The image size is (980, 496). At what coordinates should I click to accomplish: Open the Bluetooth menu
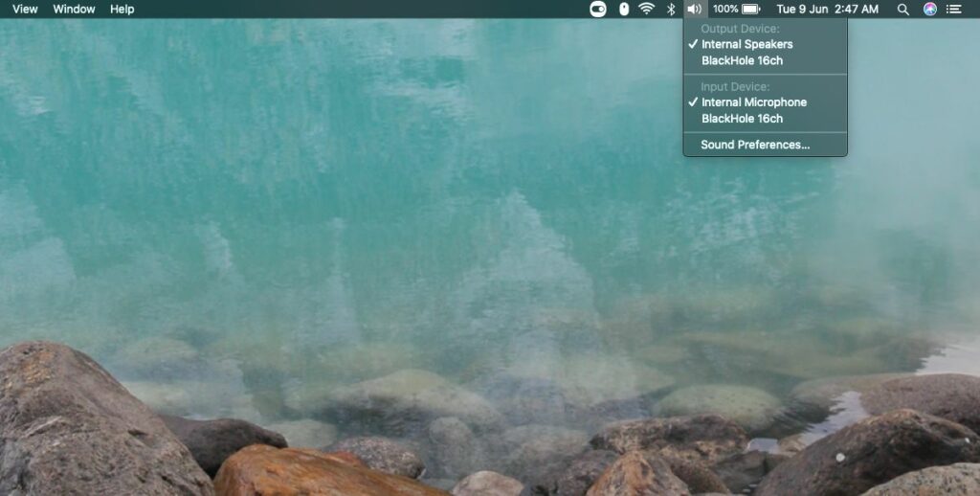671,9
